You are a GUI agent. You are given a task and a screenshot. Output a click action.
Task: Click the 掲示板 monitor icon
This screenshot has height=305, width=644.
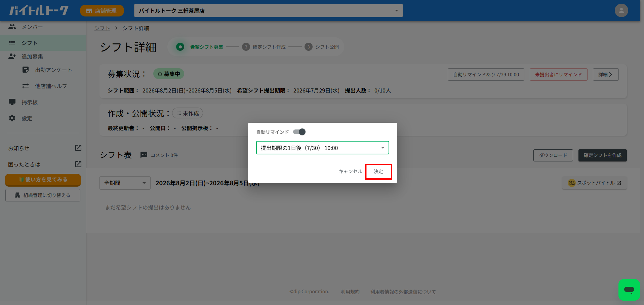pyautogui.click(x=12, y=102)
